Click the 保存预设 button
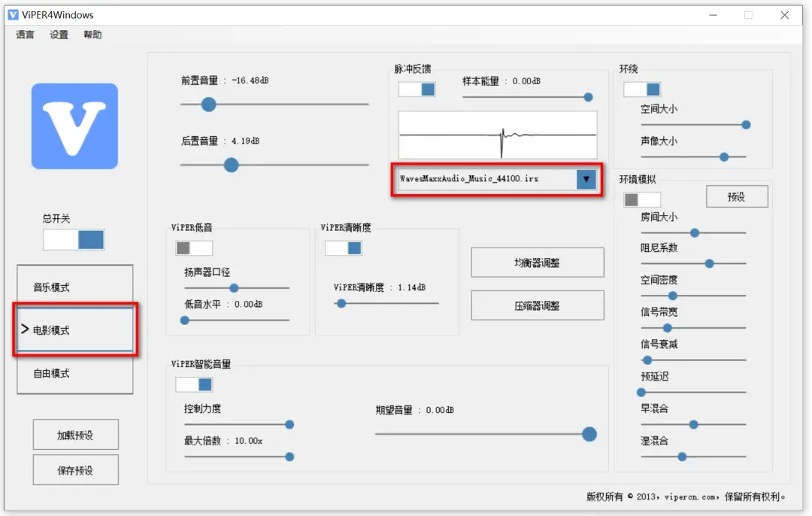Screen dimensions: 812x516 tap(76, 470)
